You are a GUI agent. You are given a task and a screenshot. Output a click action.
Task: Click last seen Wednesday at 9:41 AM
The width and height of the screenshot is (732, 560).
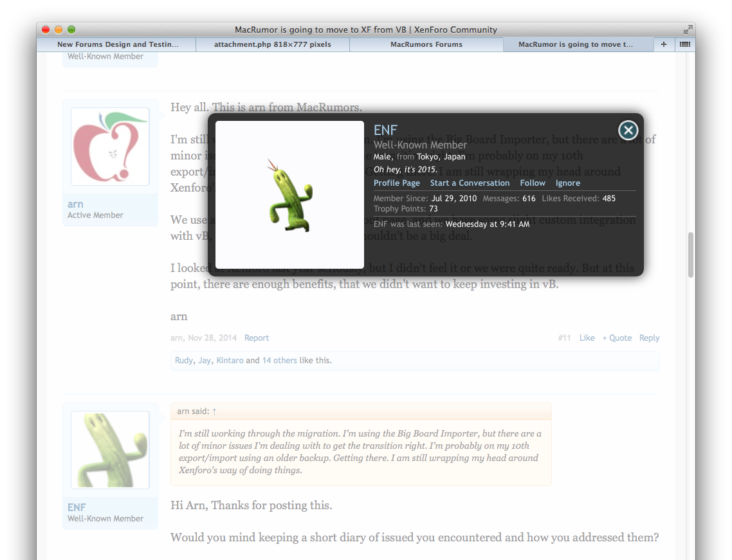pyautogui.click(x=488, y=224)
